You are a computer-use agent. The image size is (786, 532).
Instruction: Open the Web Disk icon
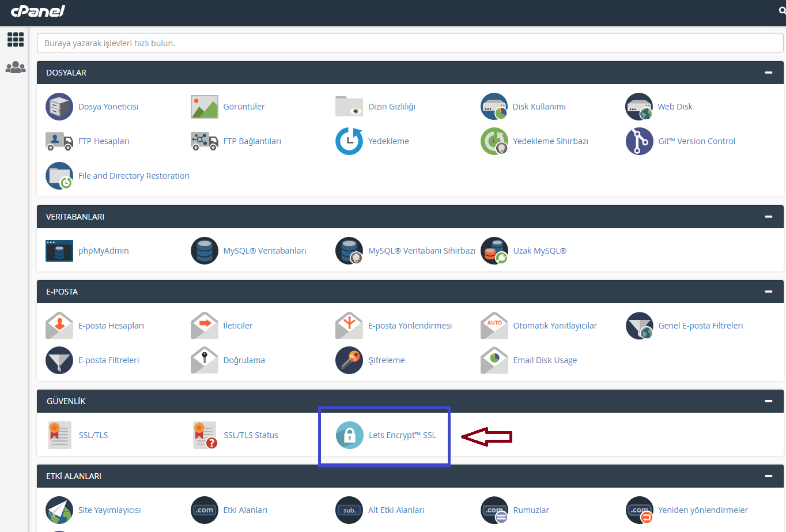click(639, 107)
